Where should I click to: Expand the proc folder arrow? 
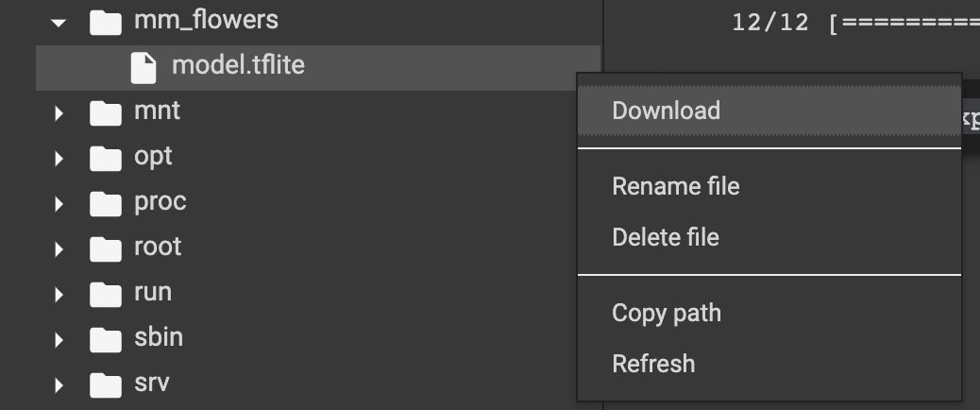[59, 203]
